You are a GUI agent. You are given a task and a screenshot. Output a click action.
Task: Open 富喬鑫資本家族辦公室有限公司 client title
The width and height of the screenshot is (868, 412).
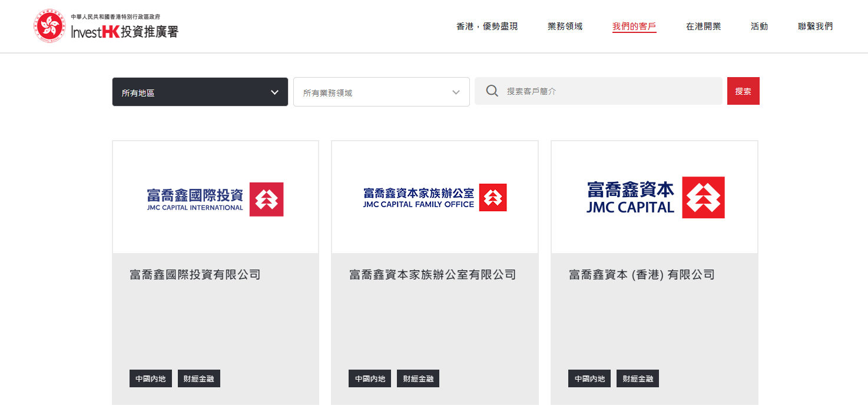(433, 274)
